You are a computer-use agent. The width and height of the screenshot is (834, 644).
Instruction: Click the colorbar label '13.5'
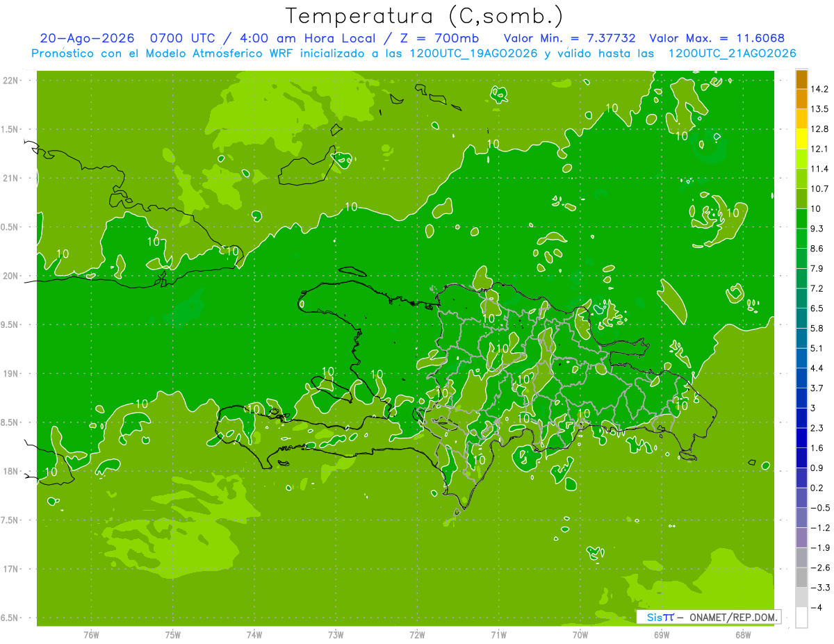click(820, 109)
